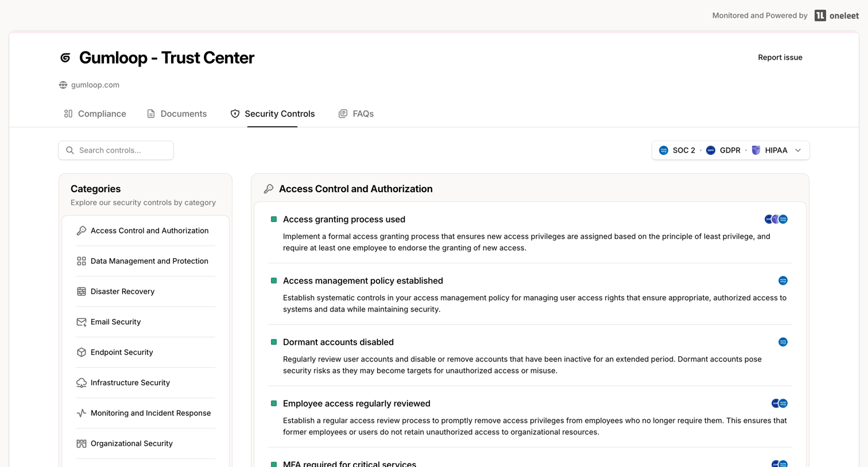Focus the Search controls input field
Screen dimensions: 868x467
point(116,150)
